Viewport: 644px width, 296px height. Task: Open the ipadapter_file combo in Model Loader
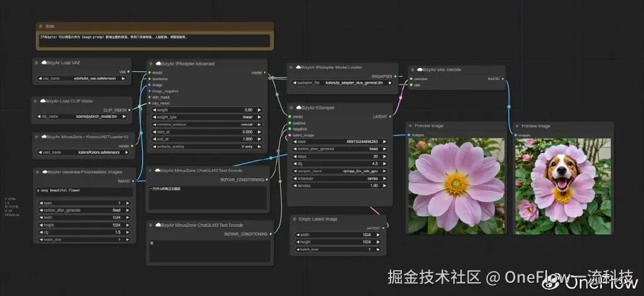tap(343, 83)
